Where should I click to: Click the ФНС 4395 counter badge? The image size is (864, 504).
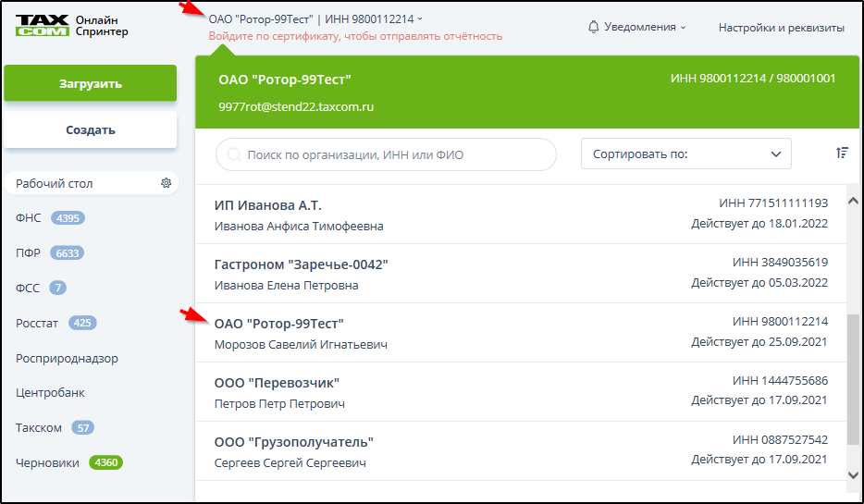[68, 218]
